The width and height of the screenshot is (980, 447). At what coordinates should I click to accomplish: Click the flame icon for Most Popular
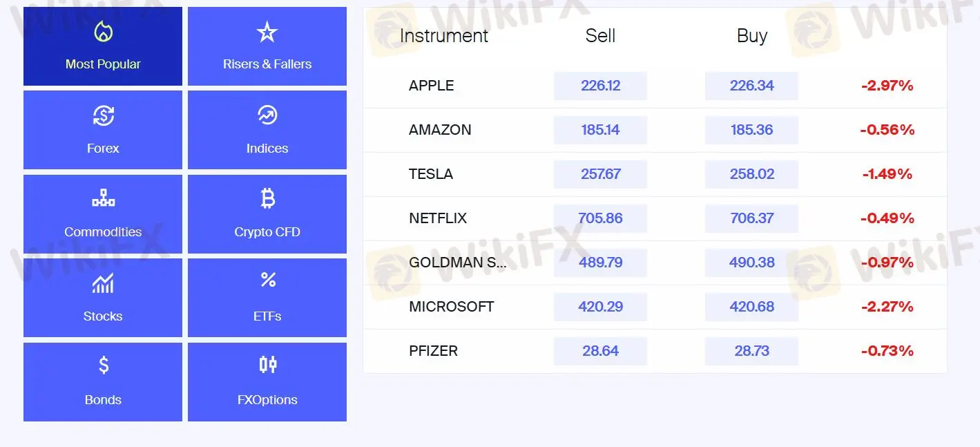click(103, 32)
